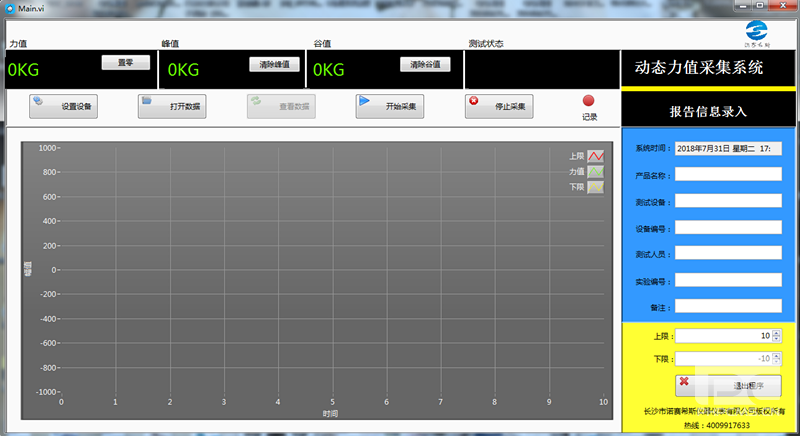Click the 上限 numeric value field

[722, 336]
